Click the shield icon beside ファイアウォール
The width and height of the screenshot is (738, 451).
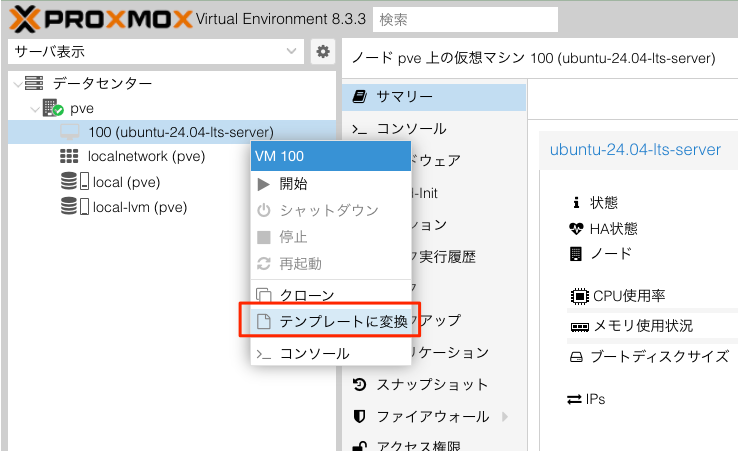[x=360, y=417]
